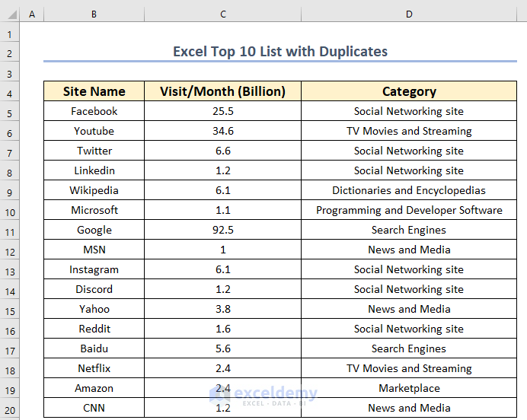
Task: Click the 'Visit/Month (Billion)' header cell
Action: (223, 91)
